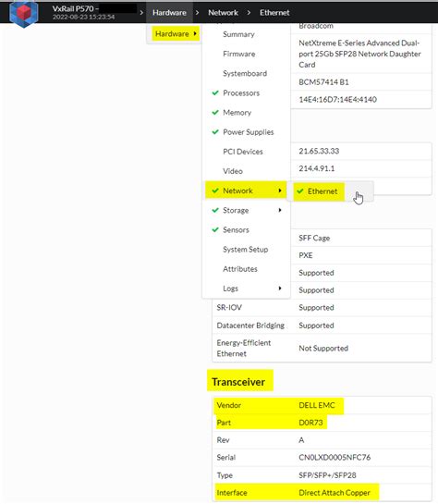The image size is (438, 504).
Task: Open System Setup menu item
Action: click(x=245, y=250)
